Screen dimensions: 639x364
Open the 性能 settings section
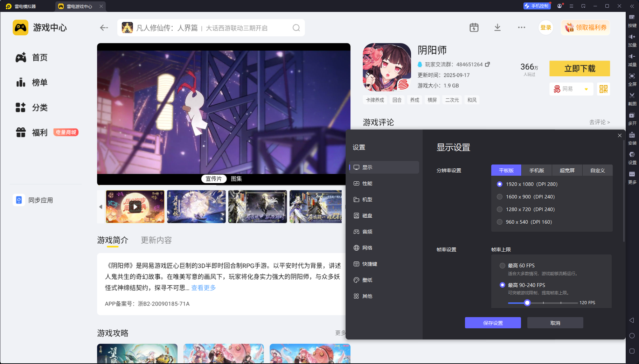[384, 183]
